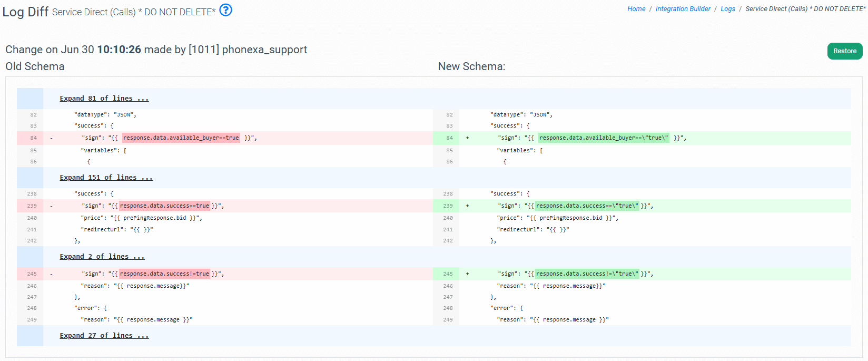
Task: Click added response.data.success!=\"true\" highlight
Action: click(x=587, y=274)
